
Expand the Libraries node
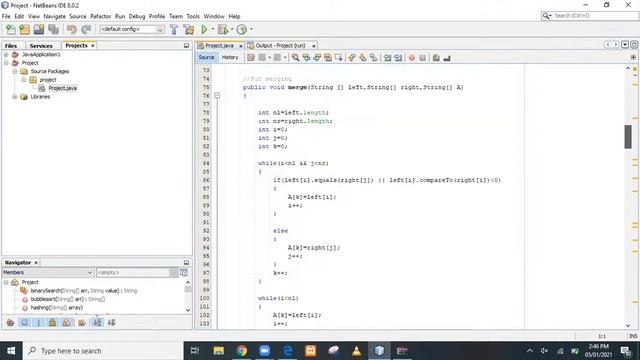(x=15, y=97)
